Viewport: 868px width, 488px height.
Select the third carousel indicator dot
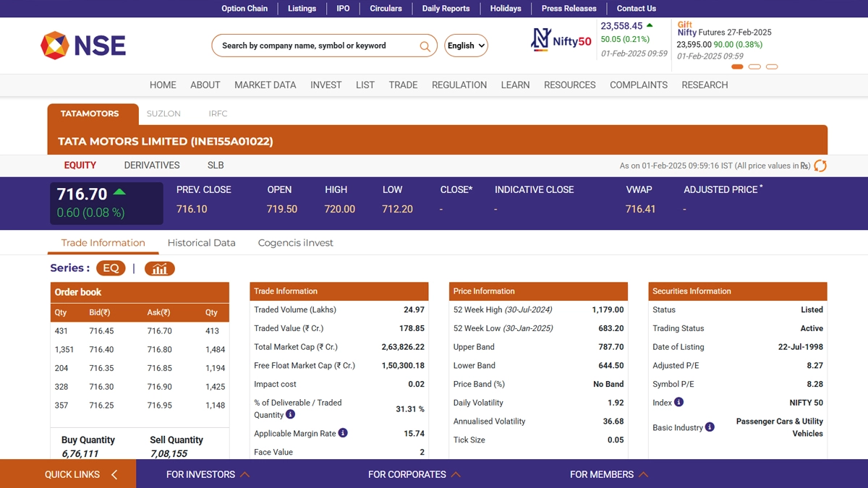772,67
